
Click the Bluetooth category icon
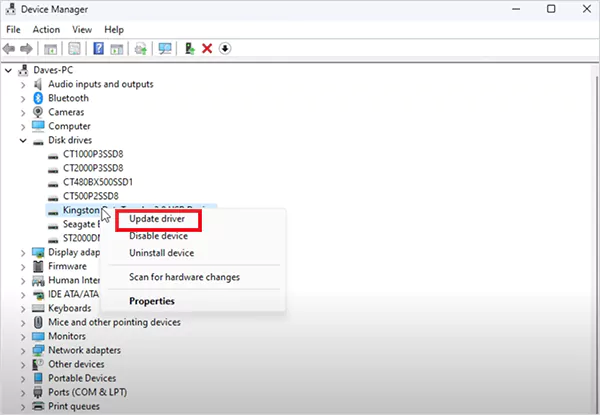pos(38,98)
